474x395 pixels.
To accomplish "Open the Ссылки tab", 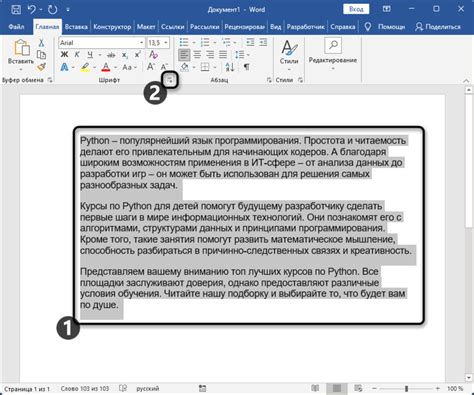I will 173,27.
